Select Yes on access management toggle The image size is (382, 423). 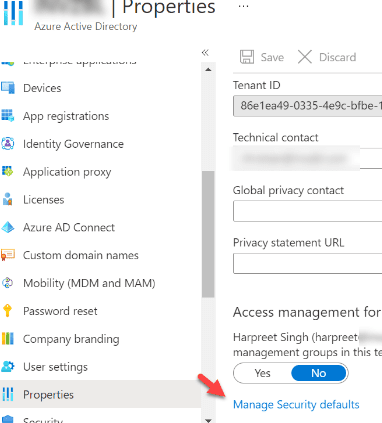click(x=262, y=373)
